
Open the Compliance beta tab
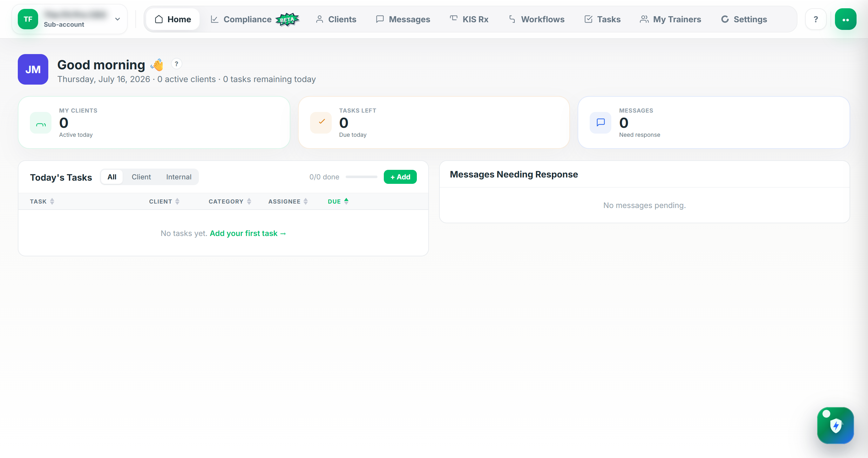[254, 19]
